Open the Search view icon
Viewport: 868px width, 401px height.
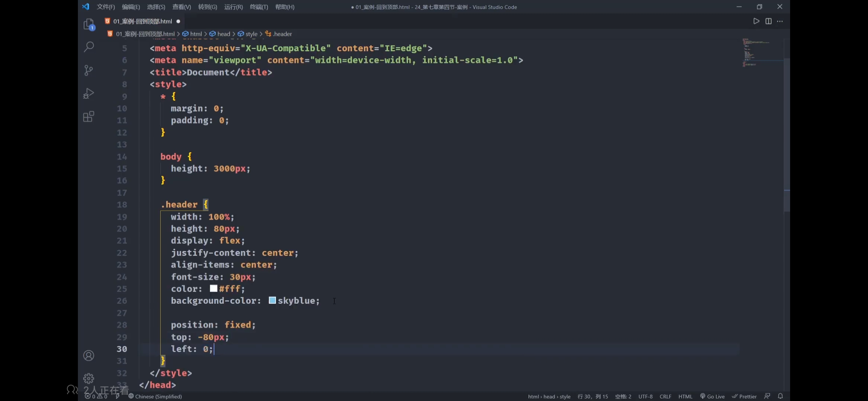pyautogui.click(x=89, y=47)
